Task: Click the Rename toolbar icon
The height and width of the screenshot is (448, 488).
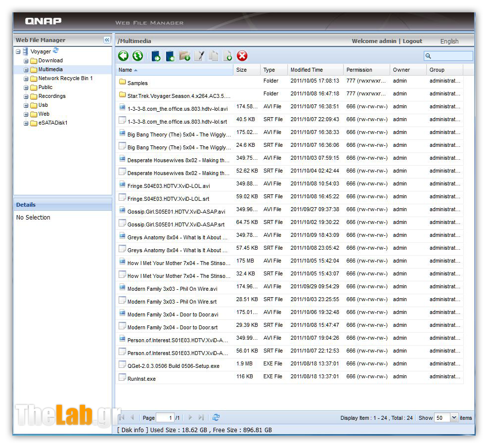Action: point(199,56)
